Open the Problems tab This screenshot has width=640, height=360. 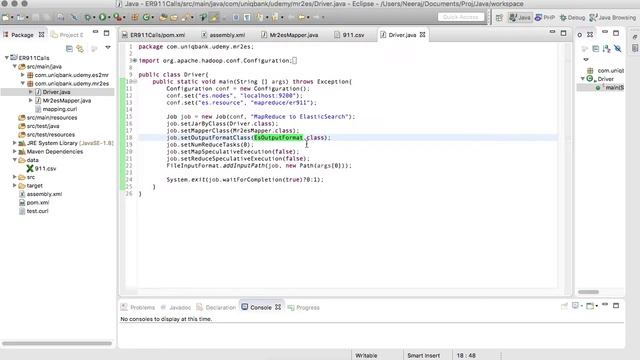tap(138, 307)
